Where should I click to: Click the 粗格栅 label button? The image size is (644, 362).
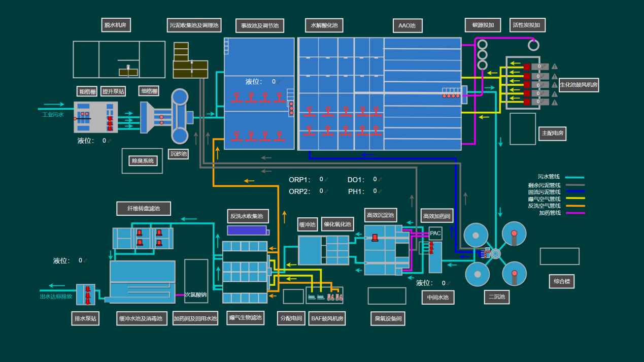click(87, 91)
